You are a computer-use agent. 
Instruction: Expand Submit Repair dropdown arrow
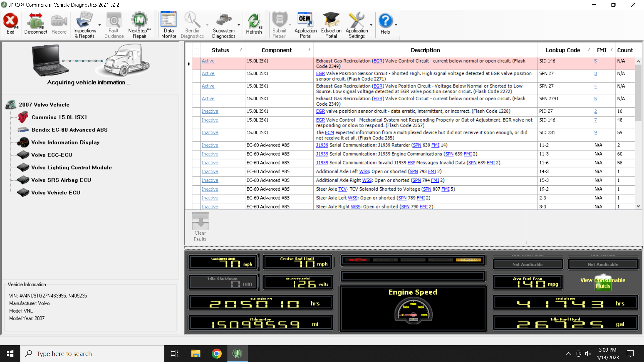click(x=290, y=25)
